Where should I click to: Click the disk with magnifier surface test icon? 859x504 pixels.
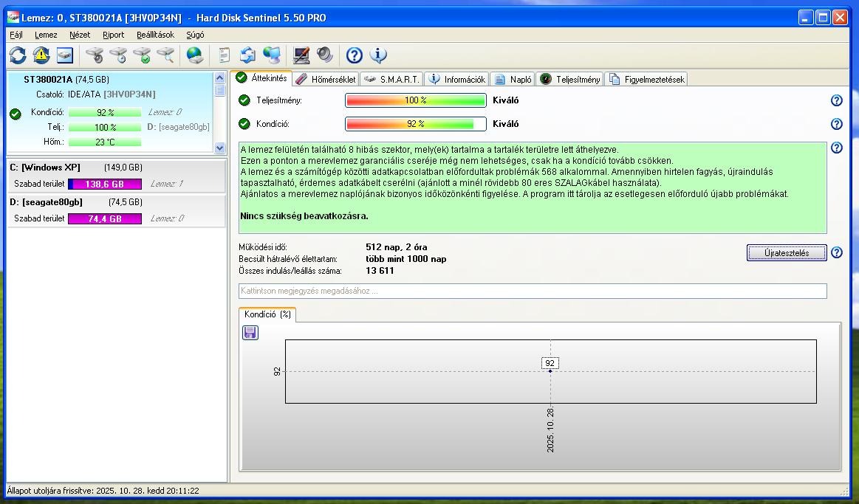(165, 55)
